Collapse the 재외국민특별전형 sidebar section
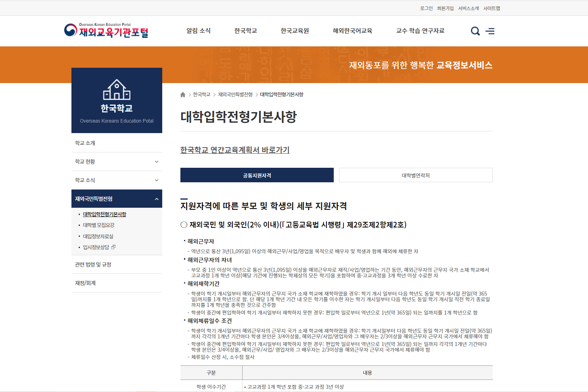The height and width of the screenshot is (392, 588). tap(117, 199)
